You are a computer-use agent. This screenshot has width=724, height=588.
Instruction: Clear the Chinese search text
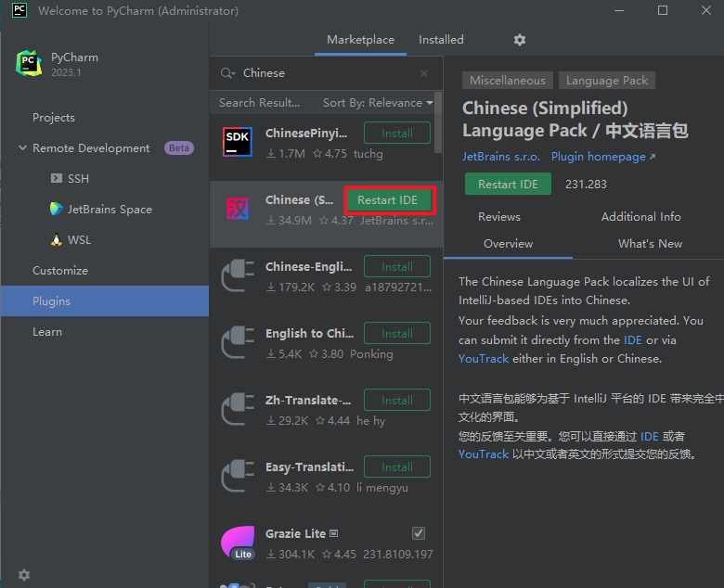pos(424,73)
